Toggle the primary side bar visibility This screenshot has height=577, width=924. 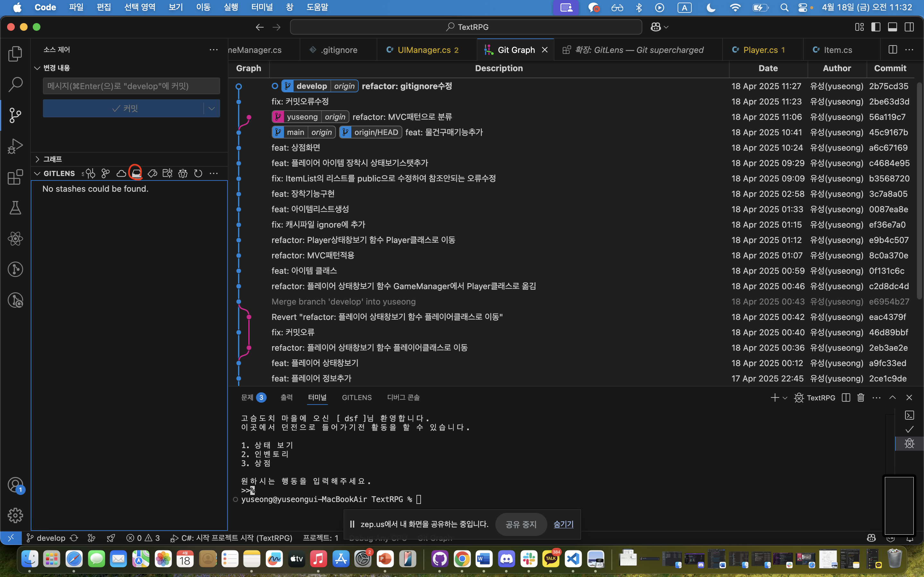876,27
